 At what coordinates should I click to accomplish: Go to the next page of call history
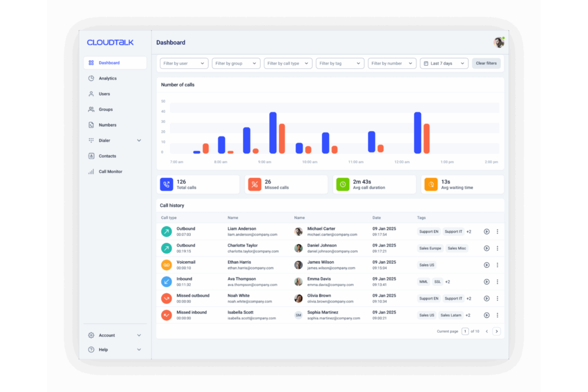(497, 331)
